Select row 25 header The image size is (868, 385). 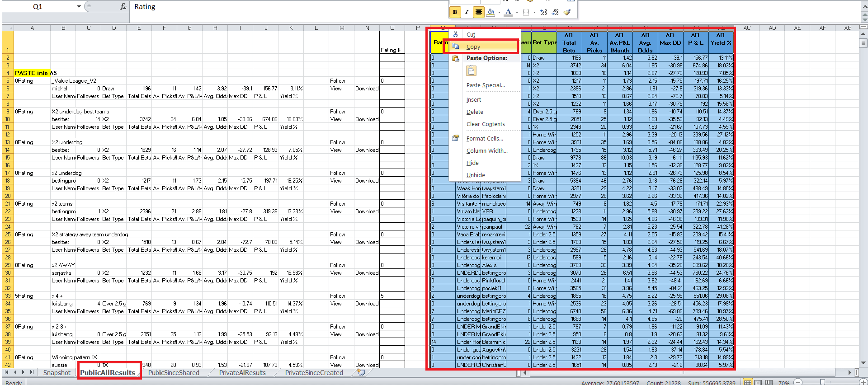pyautogui.click(x=8, y=235)
